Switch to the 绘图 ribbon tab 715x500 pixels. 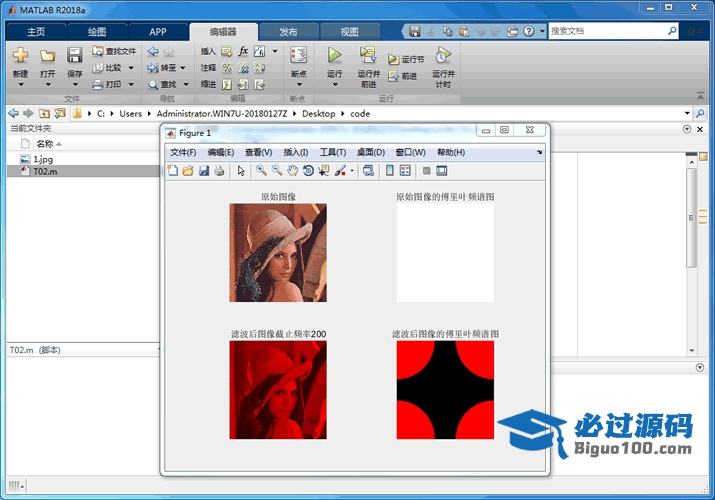point(98,31)
